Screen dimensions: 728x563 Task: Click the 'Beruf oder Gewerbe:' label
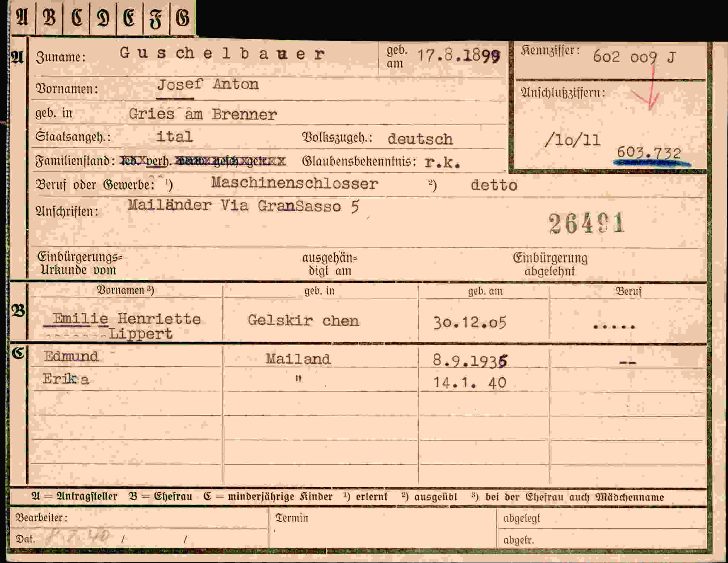tap(95, 184)
